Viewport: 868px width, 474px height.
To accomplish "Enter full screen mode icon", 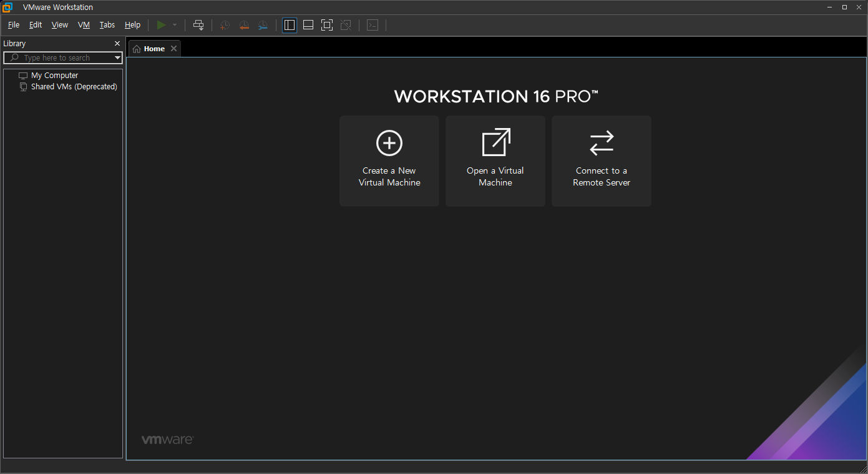I will click(x=327, y=25).
